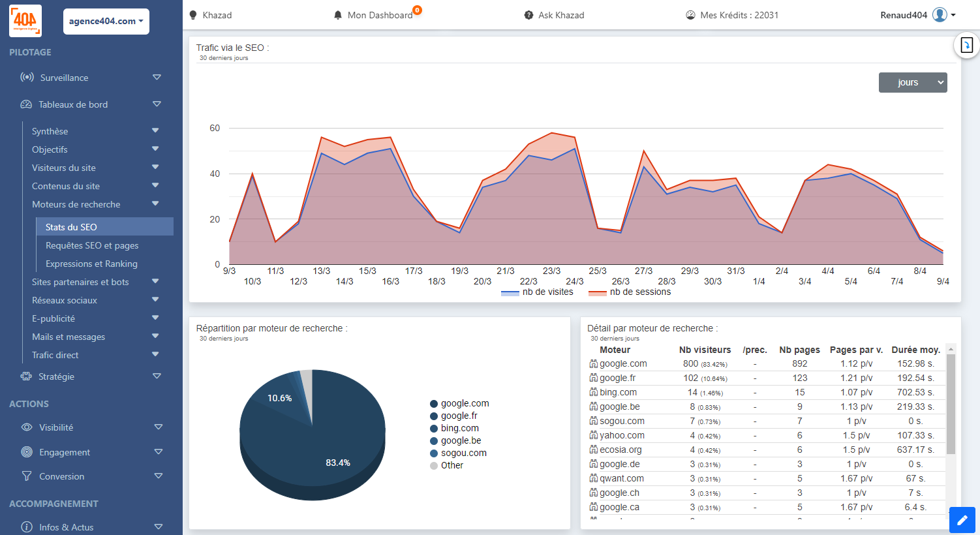
Task: Collapse Moteurs de recherche submenu
Action: point(155,204)
